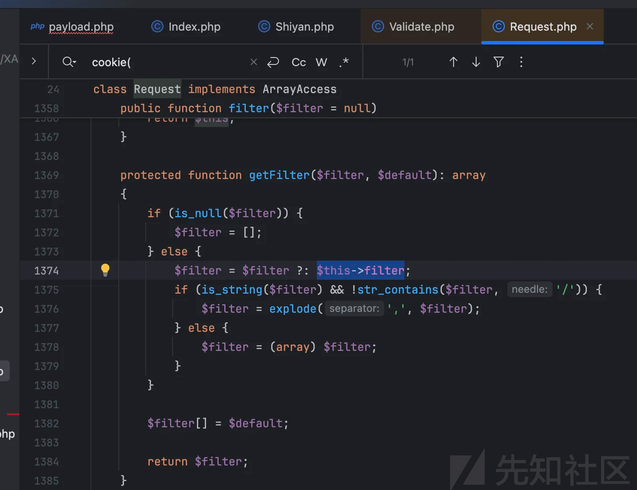Expand the find bar replace chevron
The height and width of the screenshot is (490, 637).
click(34, 62)
